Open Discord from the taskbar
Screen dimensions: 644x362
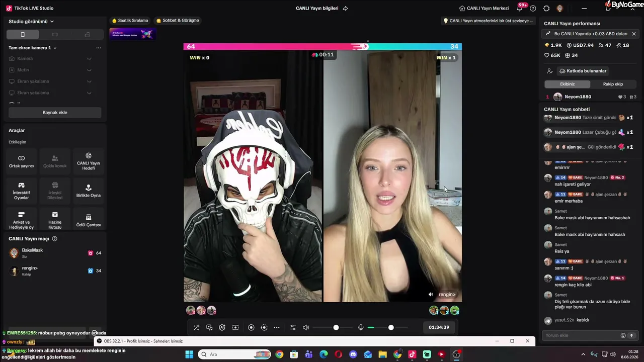pyautogui.click(x=353, y=354)
